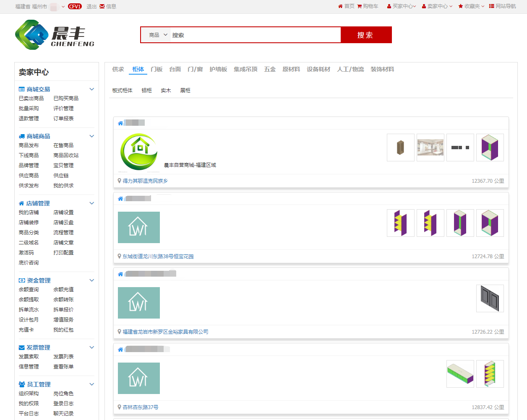Click the location pin beside 杏林杏东路37号
This screenshot has width=527, height=420.
coord(120,407)
